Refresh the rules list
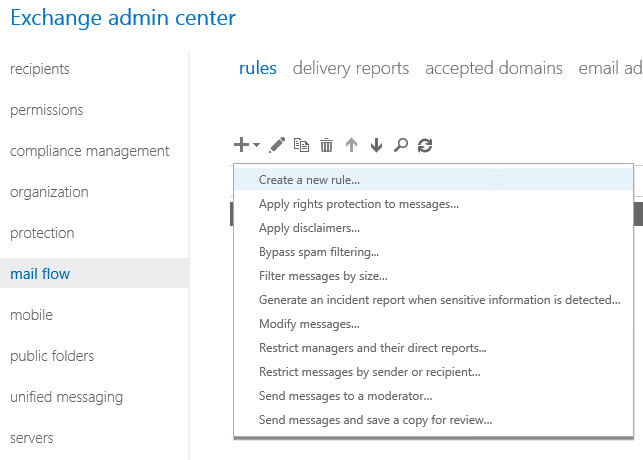The image size is (643, 460). 425,145
